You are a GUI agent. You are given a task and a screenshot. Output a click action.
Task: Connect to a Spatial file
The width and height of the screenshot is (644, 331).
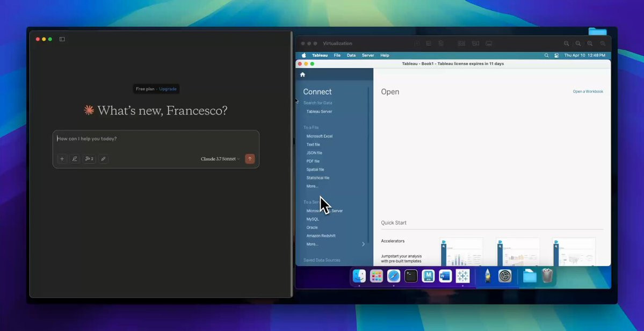315,170
